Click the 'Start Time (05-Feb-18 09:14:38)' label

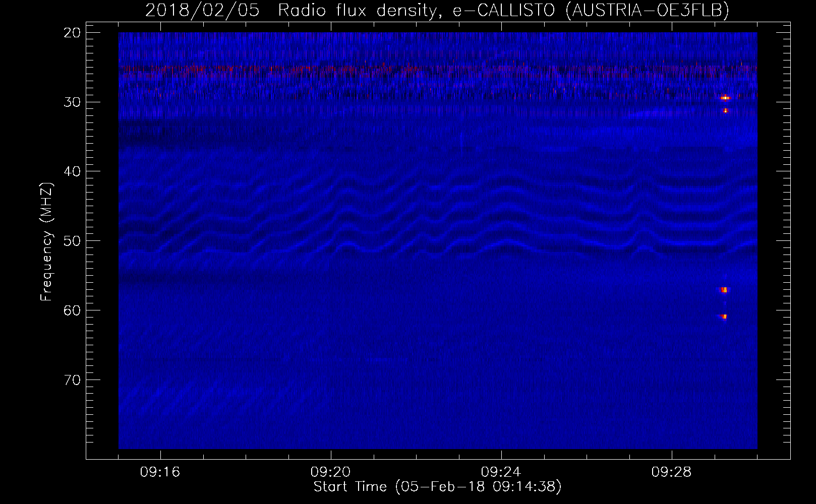(437, 487)
